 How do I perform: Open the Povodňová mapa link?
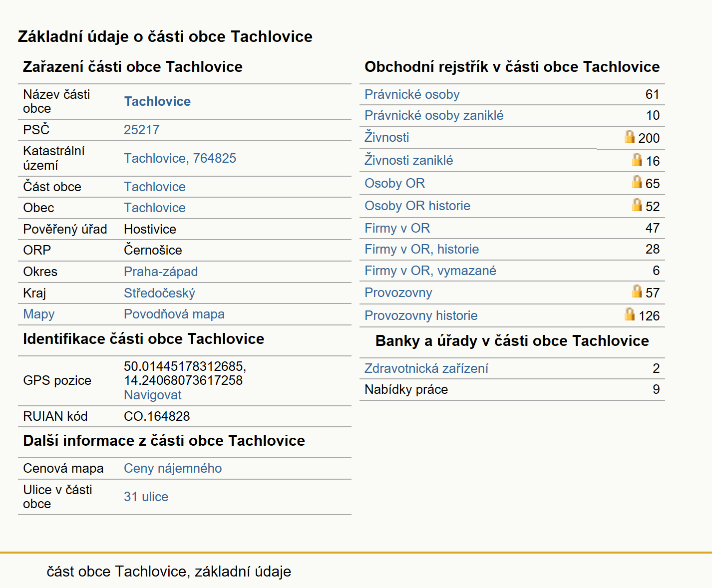coord(174,314)
